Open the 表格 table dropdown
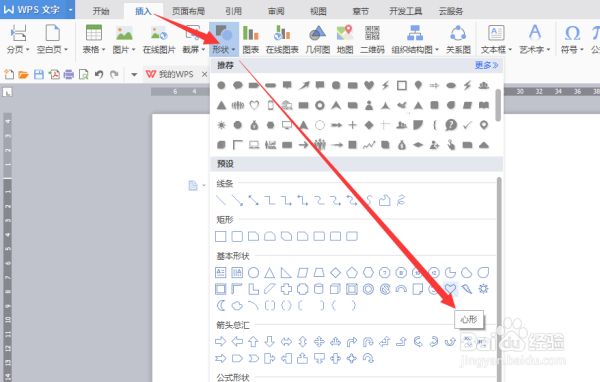 coord(94,39)
